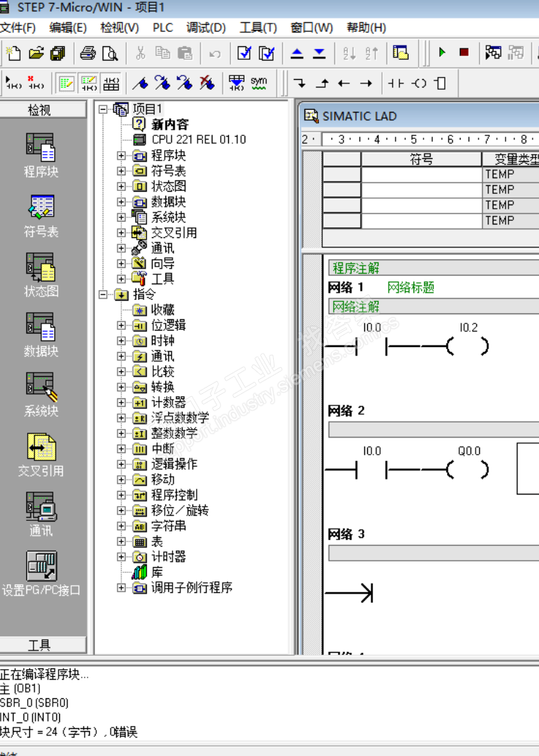
Task: Open the 调试(D) menu
Action: point(206,28)
